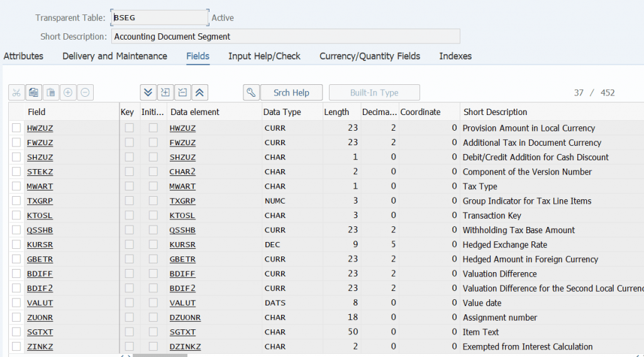Select row checkbox for FWZUZ
The image size is (644, 357).
(16, 143)
